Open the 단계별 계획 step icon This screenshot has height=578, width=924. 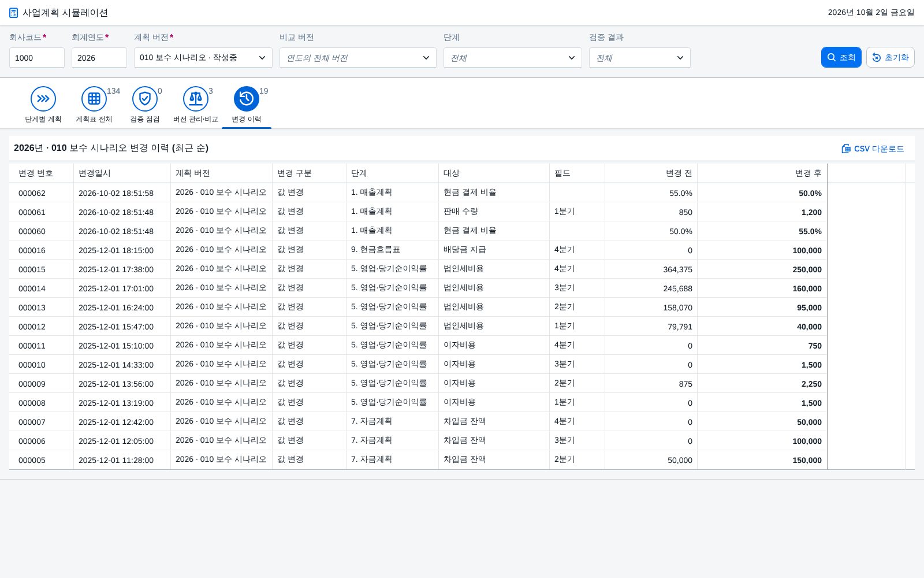43,99
